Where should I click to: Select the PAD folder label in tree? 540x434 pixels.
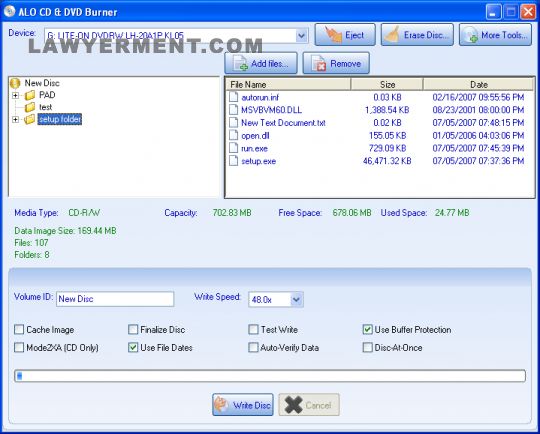point(47,95)
